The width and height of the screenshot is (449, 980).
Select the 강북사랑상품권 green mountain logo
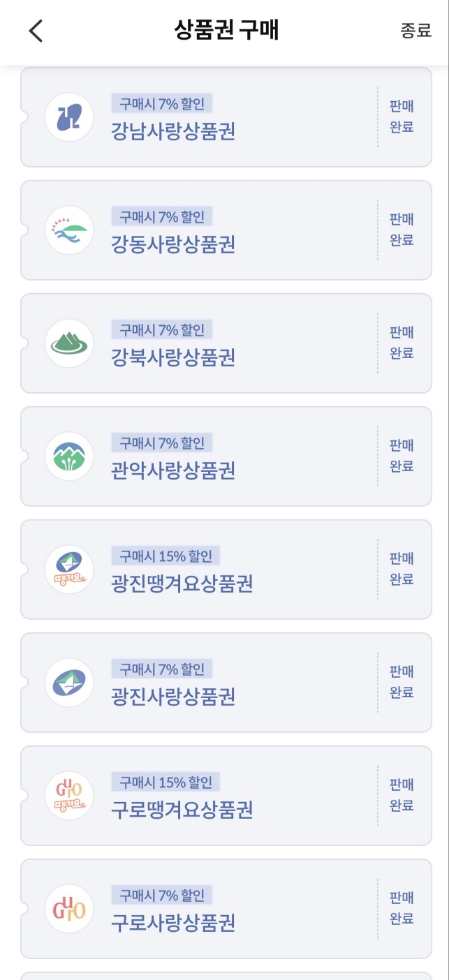point(68,342)
